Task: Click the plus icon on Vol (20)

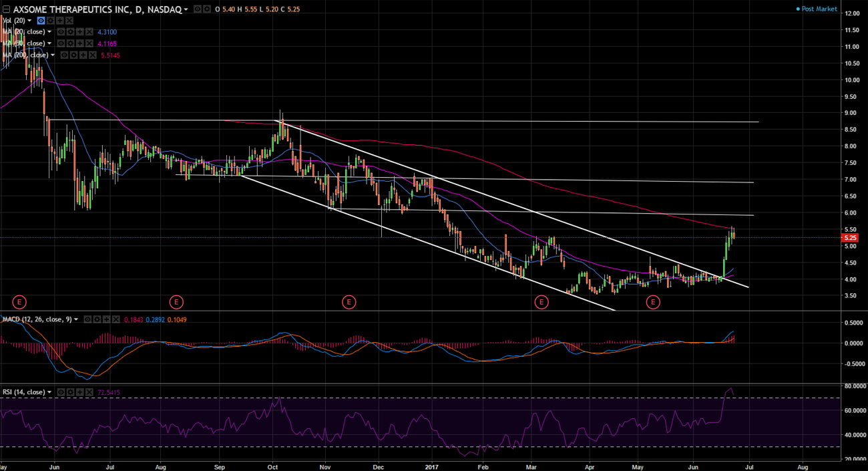Action: 60,21
